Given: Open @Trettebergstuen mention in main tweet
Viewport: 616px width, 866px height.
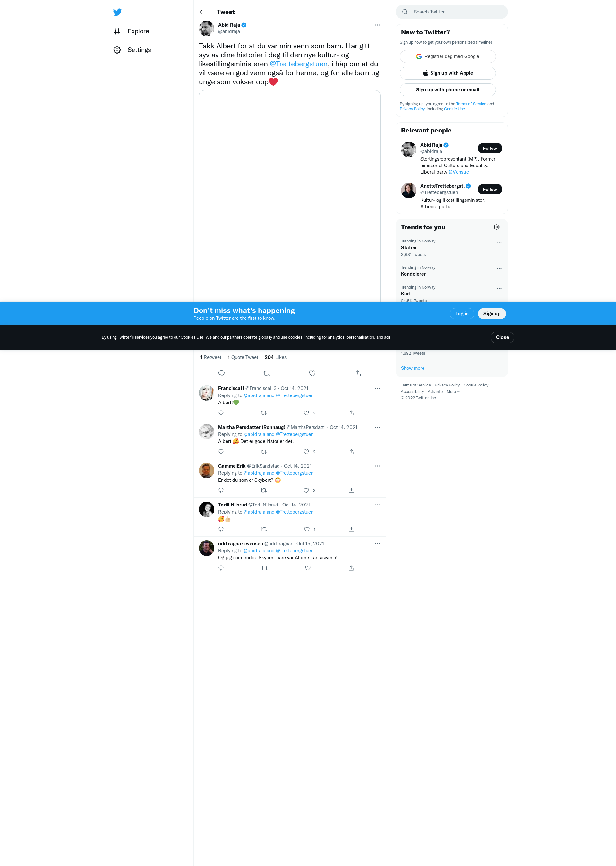Looking at the screenshot, I should tap(298, 64).
